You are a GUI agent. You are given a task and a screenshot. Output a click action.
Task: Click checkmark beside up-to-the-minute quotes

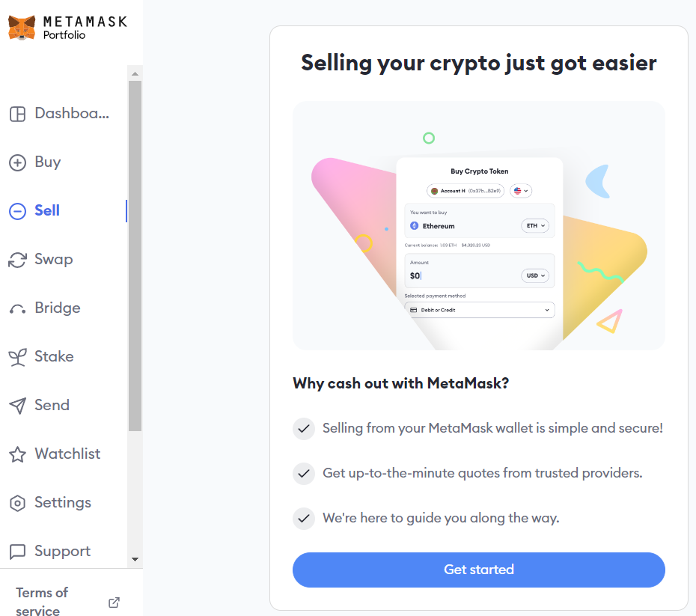tap(304, 474)
